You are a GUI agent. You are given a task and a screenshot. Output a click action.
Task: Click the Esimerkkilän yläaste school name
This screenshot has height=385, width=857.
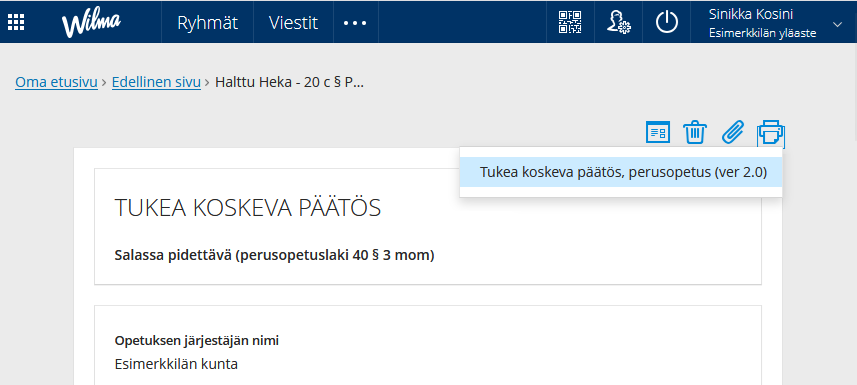tap(762, 33)
